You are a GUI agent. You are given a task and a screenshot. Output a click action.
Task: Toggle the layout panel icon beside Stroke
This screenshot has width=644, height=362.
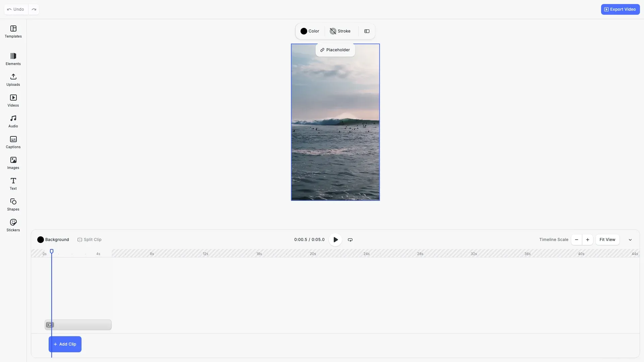367,31
